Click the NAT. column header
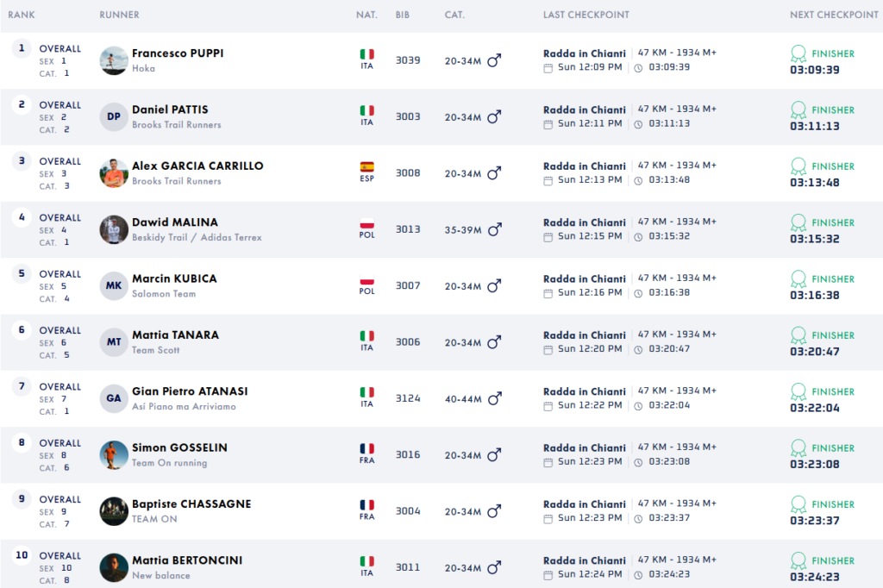The width and height of the screenshot is (883, 588). [x=366, y=15]
